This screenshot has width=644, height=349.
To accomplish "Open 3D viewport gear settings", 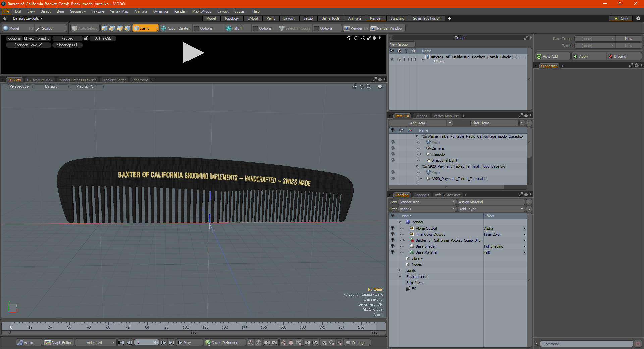I will [x=380, y=87].
